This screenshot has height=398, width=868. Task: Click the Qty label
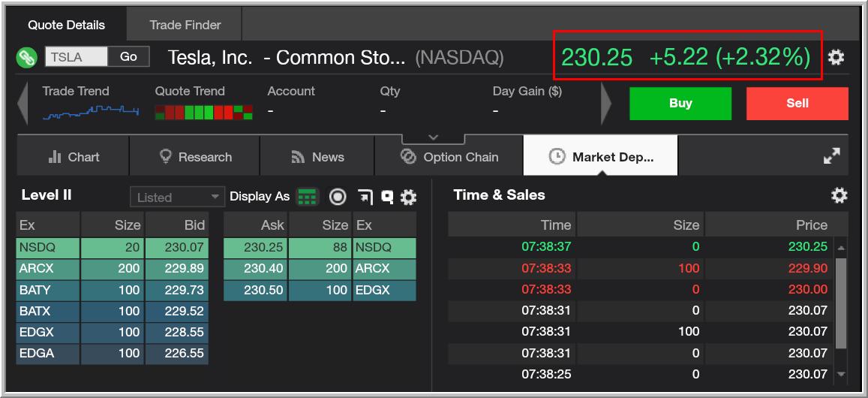point(389,92)
